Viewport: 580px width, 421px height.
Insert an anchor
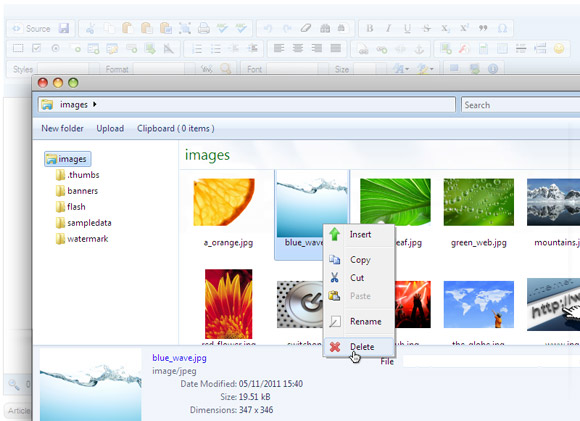click(x=419, y=48)
